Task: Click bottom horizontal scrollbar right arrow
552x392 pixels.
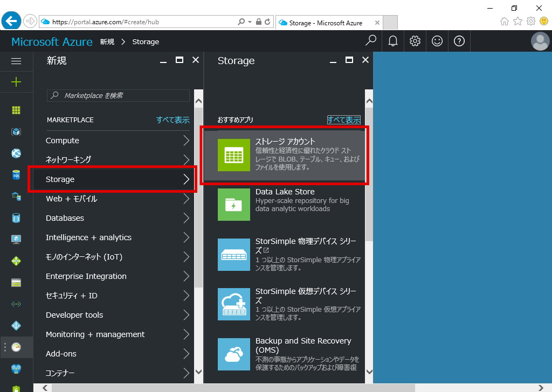Action: [541, 388]
